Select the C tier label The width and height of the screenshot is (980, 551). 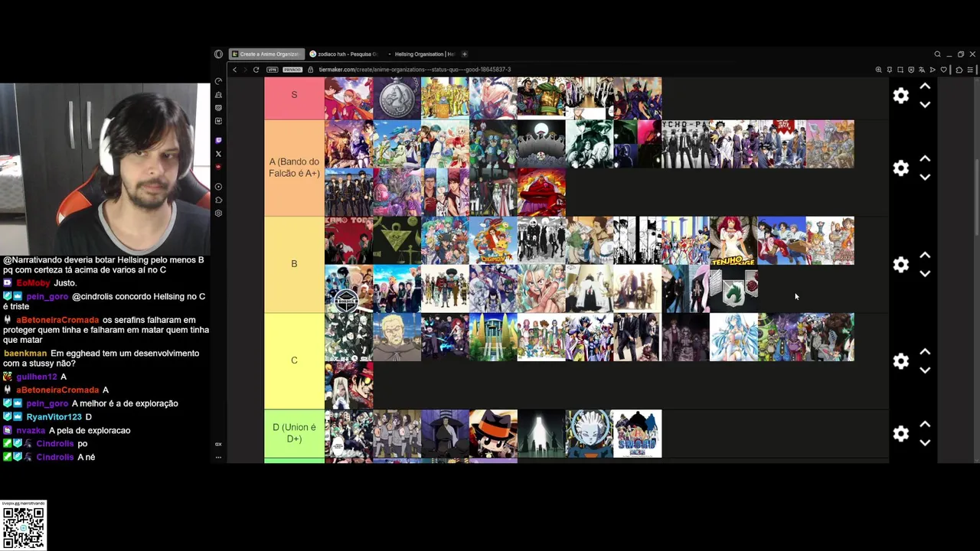tap(294, 360)
